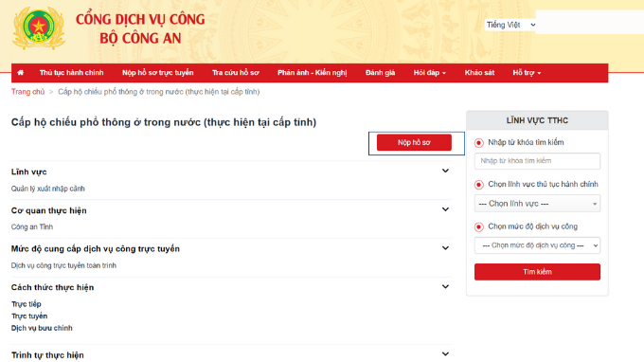Click the 'Quản lý xuất nhập cảnh' text
Image resolution: width=644 pixels, height=362 pixels.
(48, 189)
